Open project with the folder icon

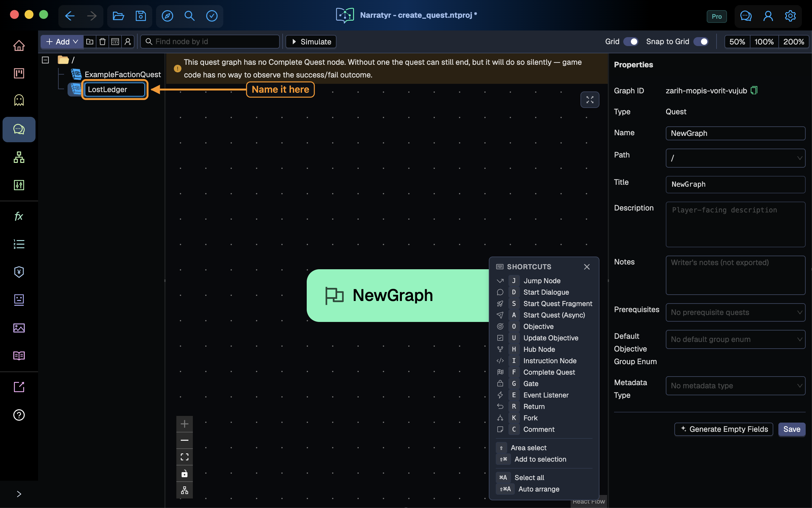pos(118,16)
